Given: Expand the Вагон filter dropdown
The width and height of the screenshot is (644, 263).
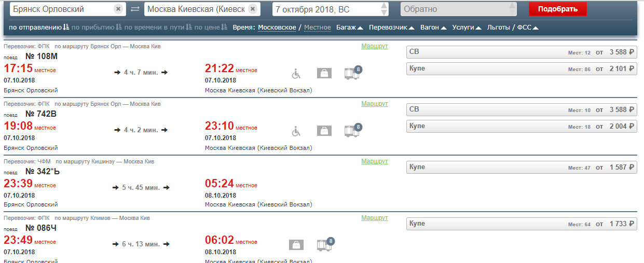Looking at the screenshot, I should pos(433,27).
